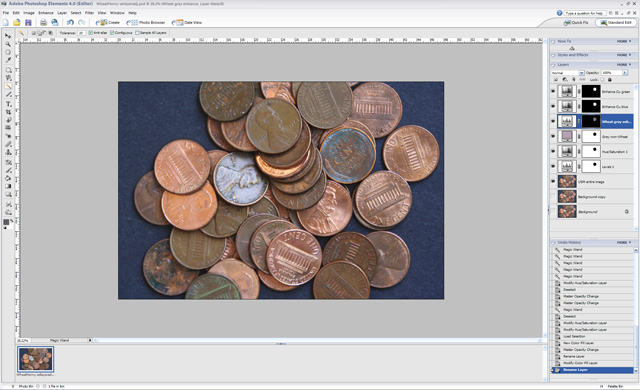Click the WheatPenny thumbnail in Photo Bin

tap(36, 359)
